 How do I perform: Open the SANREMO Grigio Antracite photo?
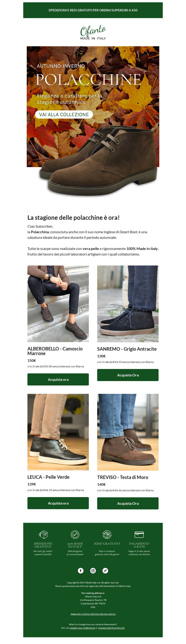pyautogui.click(x=128, y=304)
